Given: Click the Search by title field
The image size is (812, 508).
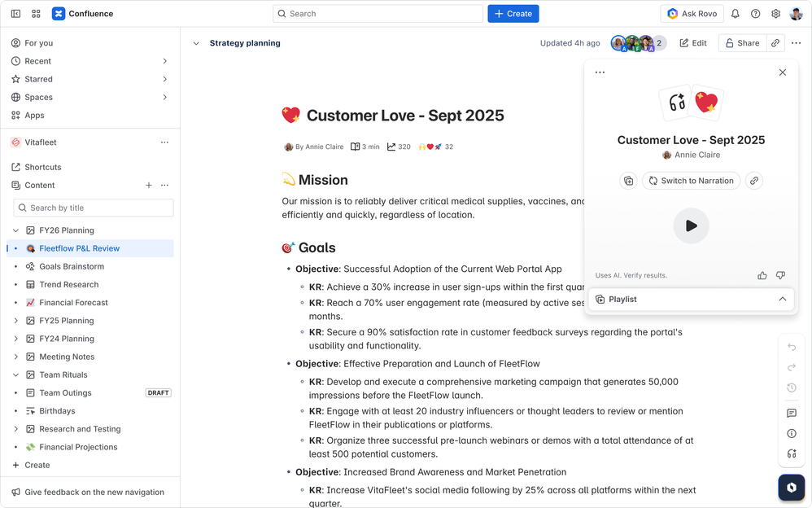Looking at the screenshot, I should click(x=94, y=208).
